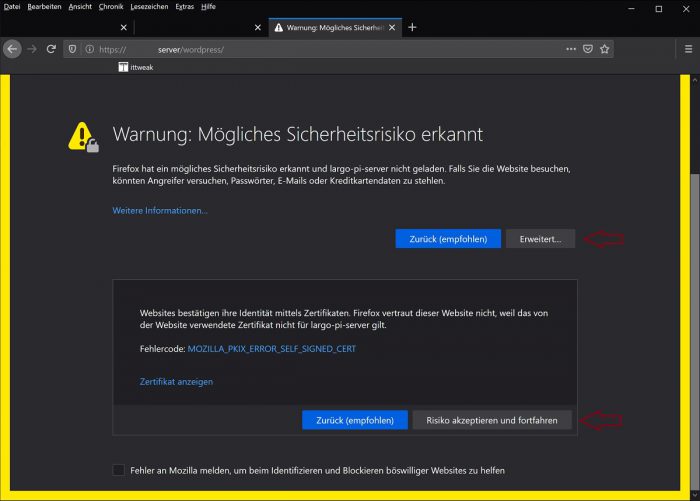Open page actions three-dot menu
700x501 pixels.
click(571, 49)
